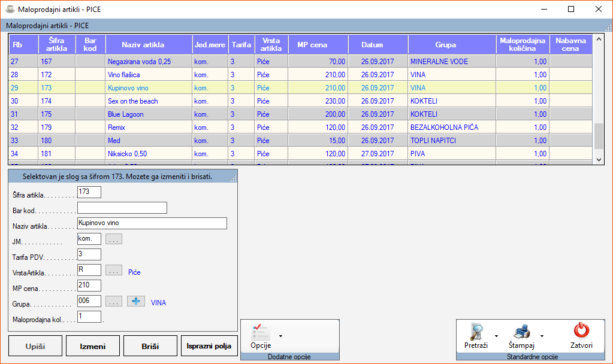Click the Opcije checklist icon
613x364 pixels.
tap(261, 332)
